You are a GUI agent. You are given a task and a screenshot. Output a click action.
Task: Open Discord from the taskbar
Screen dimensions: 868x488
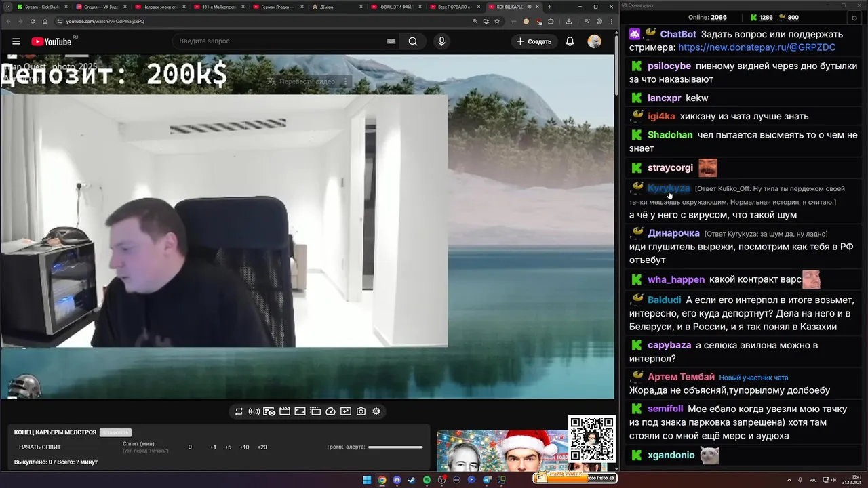coord(397,480)
